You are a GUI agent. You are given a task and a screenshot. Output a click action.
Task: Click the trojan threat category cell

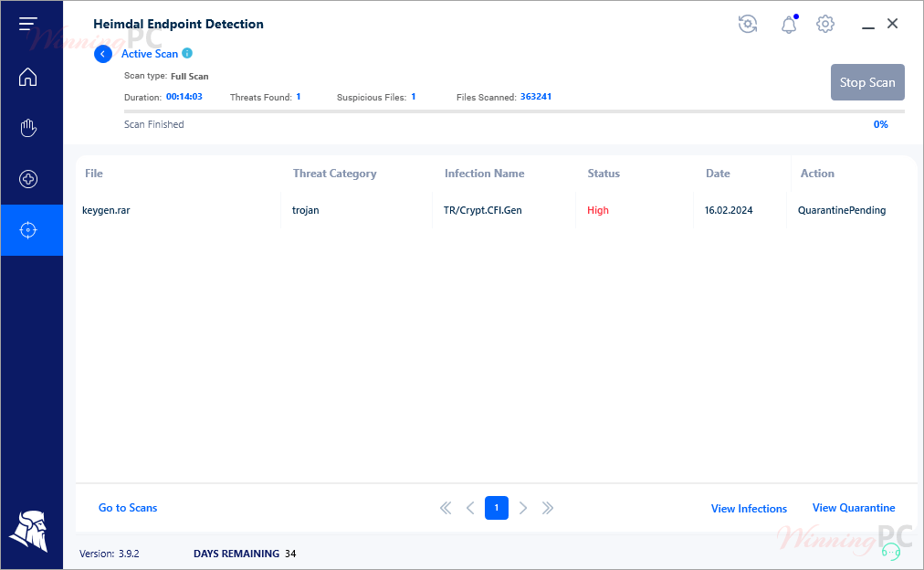coord(305,210)
